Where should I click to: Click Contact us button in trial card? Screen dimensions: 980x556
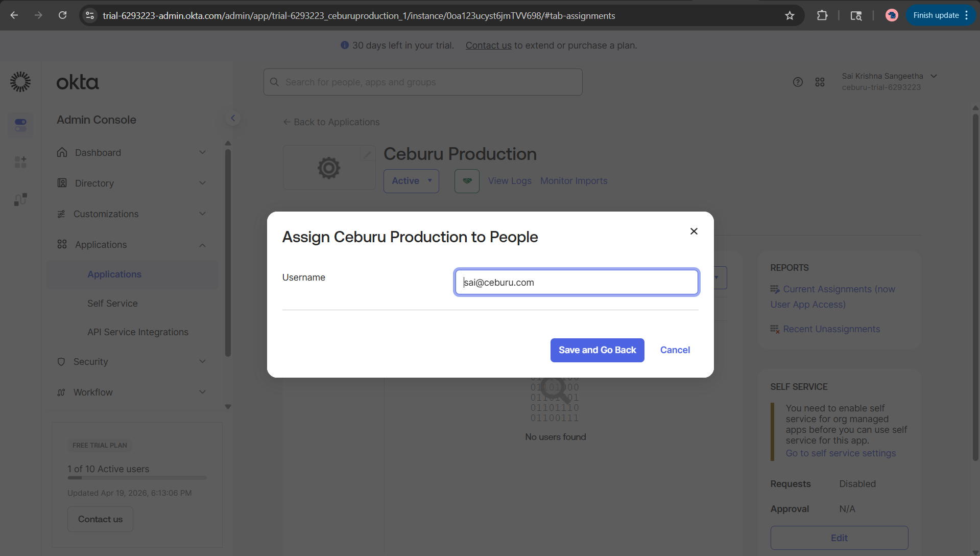point(100,519)
